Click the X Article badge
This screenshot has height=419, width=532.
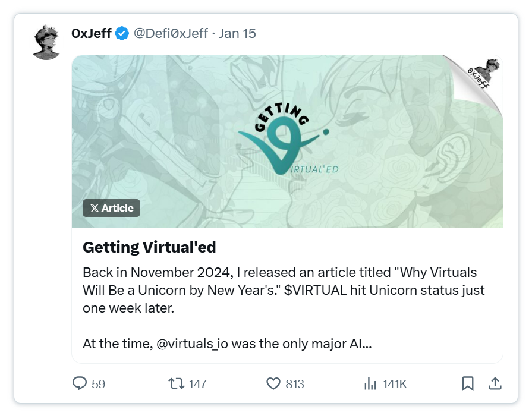click(x=112, y=208)
